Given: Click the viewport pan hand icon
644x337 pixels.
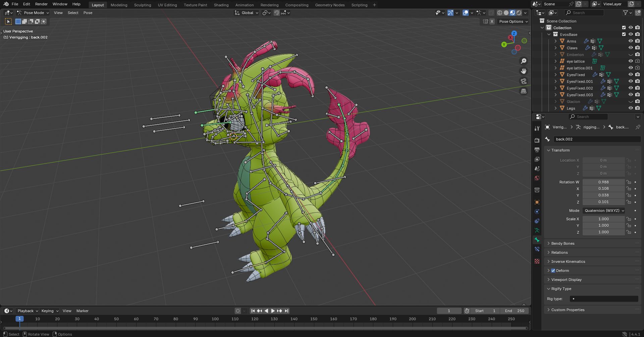Looking at the screenshot, I should pos(524,71).
